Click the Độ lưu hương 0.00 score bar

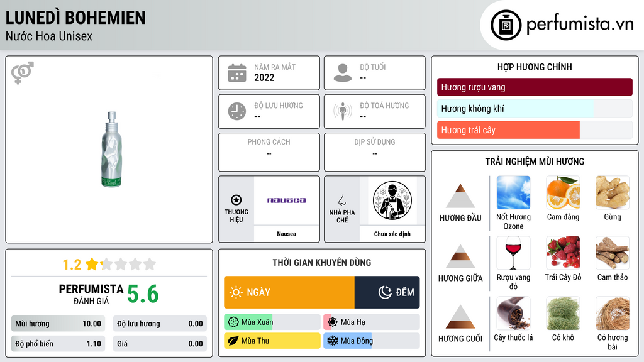[x=160, y=324]
